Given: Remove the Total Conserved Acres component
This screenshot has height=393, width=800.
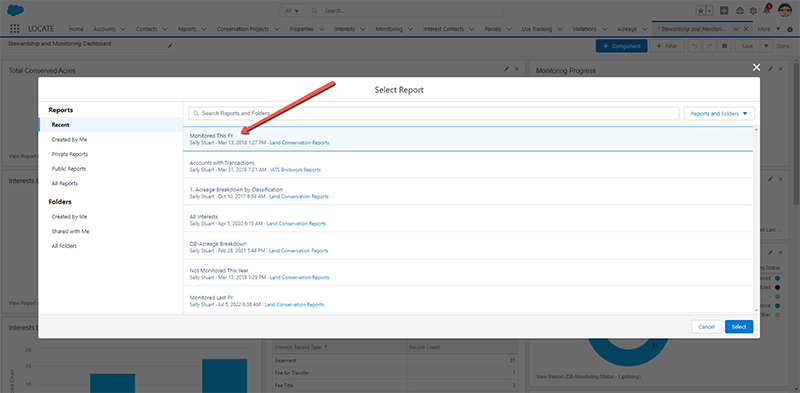Looking at the screenshot, I should 516,68.
